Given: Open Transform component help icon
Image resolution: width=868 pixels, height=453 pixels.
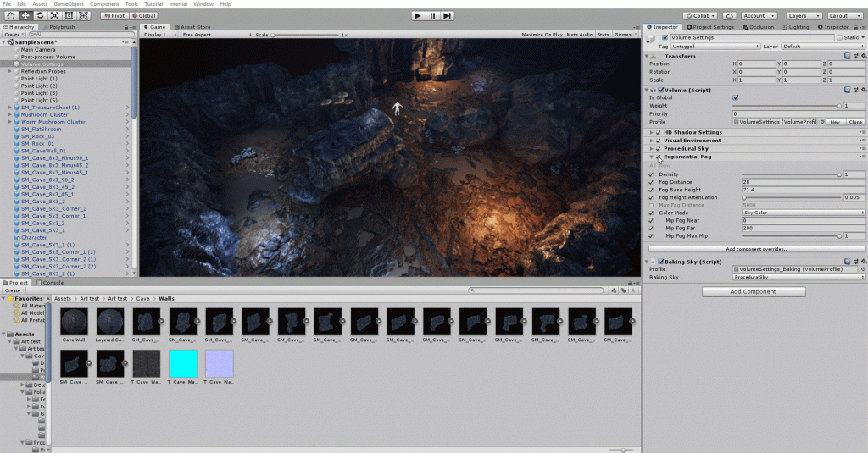Looking at the screenshot, I should click(848, 56).
